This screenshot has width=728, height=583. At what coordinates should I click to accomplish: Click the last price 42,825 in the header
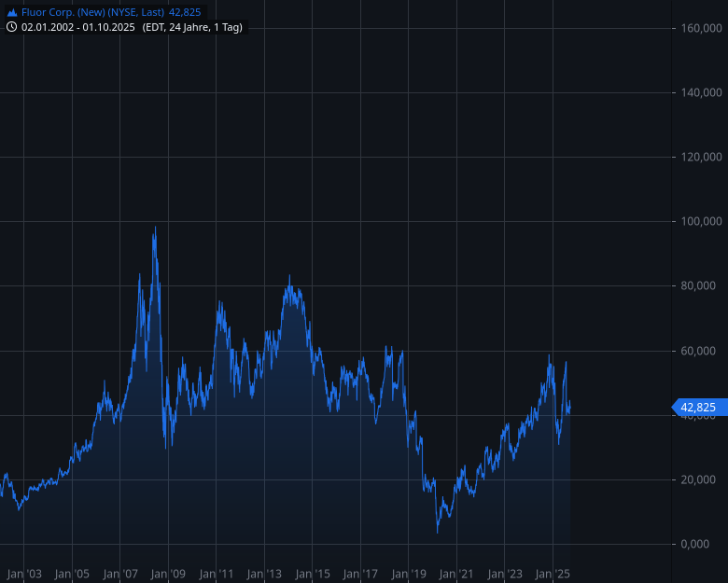click(185, 12)
